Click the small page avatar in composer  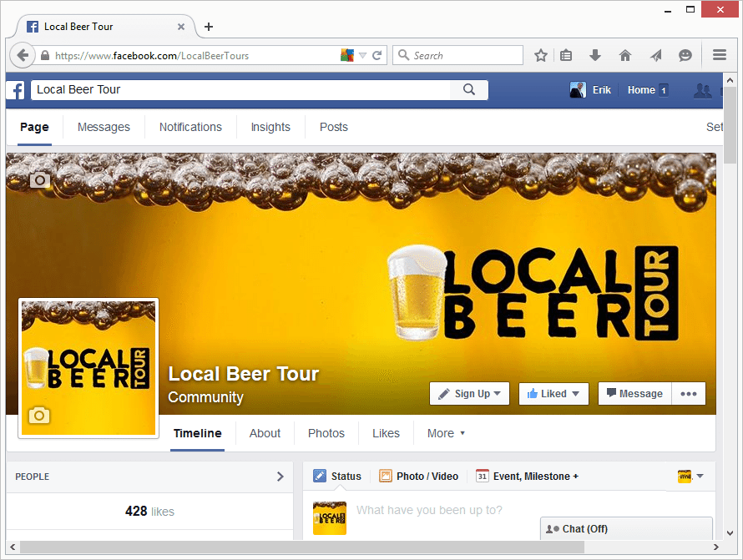tap(330, 518)
